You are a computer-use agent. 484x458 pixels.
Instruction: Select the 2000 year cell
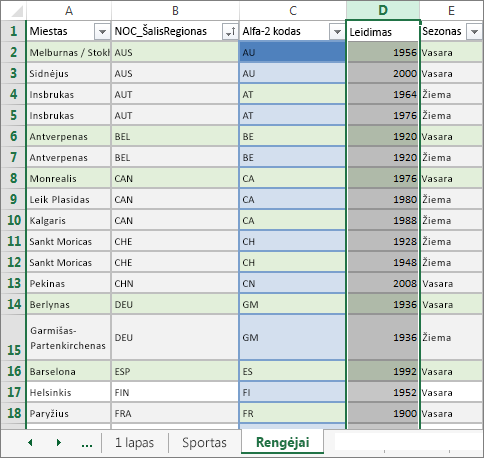383,73
